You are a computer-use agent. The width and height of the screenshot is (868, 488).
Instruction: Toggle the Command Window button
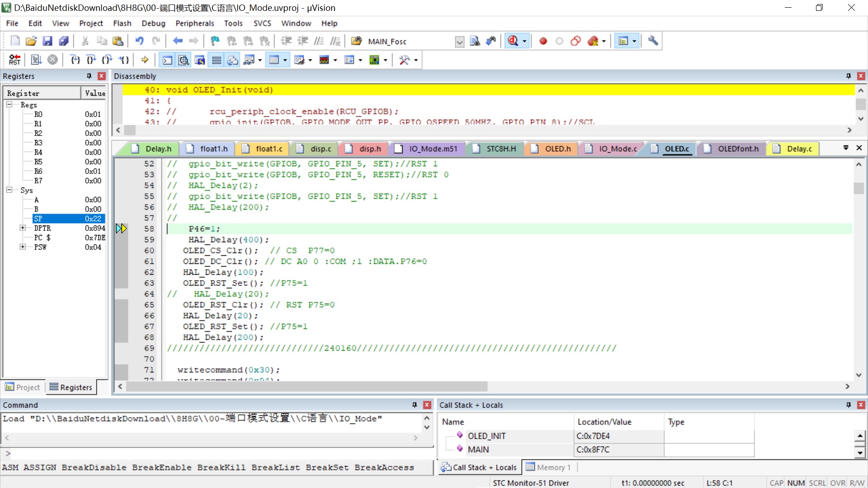click(x=167, y=60)
